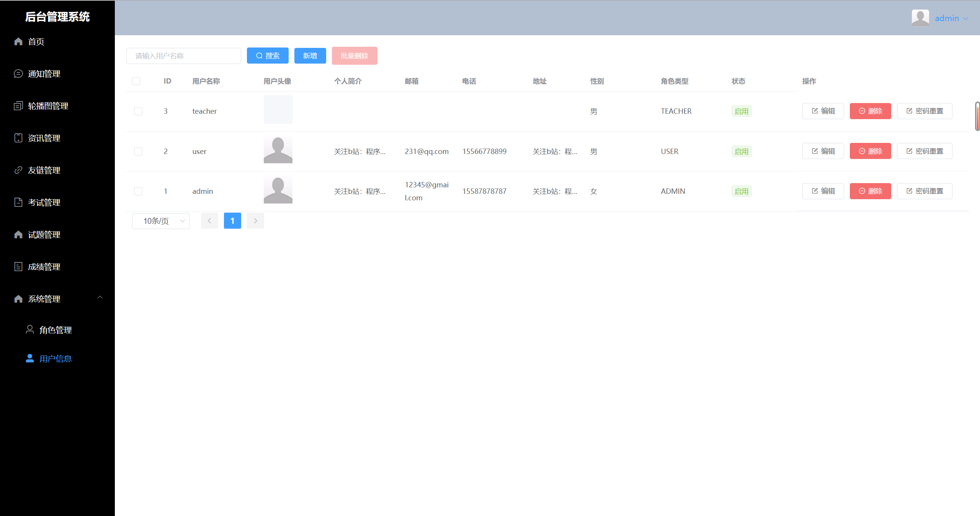The image size is (980, 516).
Task: Click 密码重置 for the admin row
Action: [x=924, y=191]
